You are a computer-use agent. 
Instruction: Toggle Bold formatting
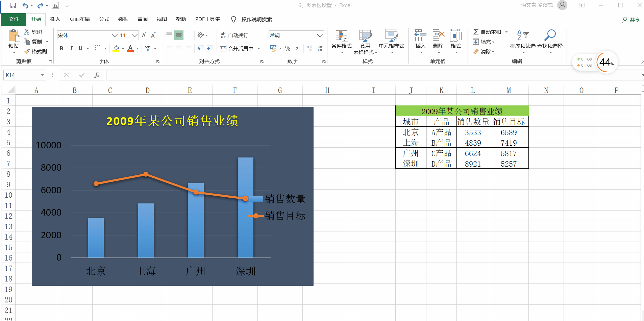61,48
